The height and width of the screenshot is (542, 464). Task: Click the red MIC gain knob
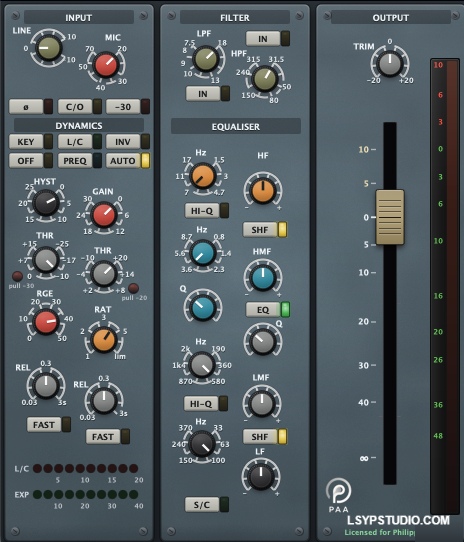(106, 65)
